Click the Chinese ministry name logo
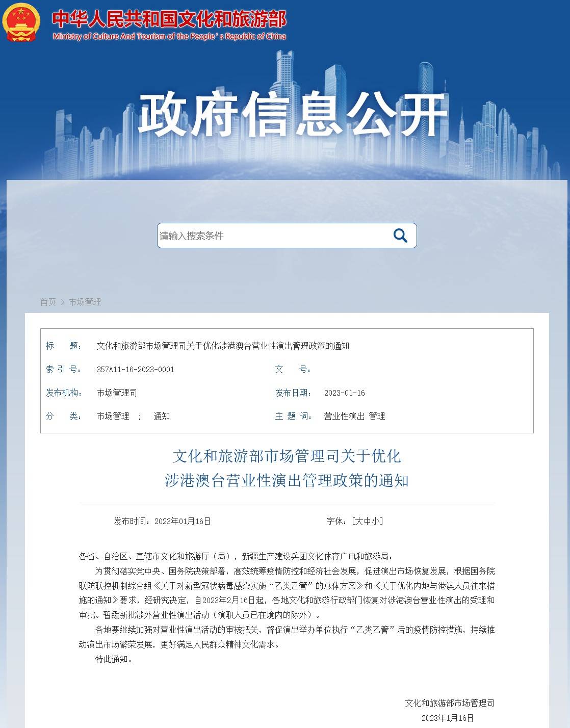The image size is (570, 728). click(x=169, y=19)
